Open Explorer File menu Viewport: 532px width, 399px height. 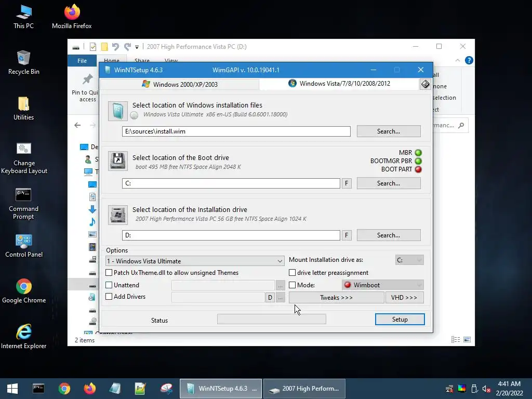coord(82,61)
